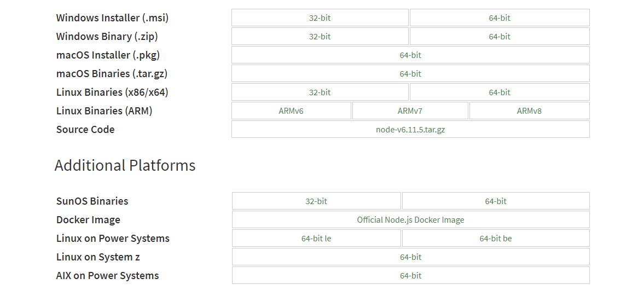Image resolution: width=644 pixels, height=290 pixels.
Task: Select the ARMv8 Linux binaries
Action: 529,111
